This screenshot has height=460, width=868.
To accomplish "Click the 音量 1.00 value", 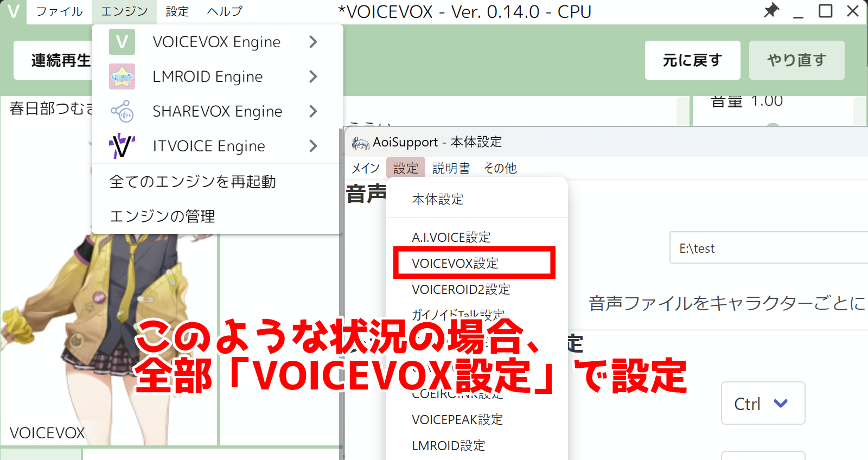I will (x=767, y=101).
